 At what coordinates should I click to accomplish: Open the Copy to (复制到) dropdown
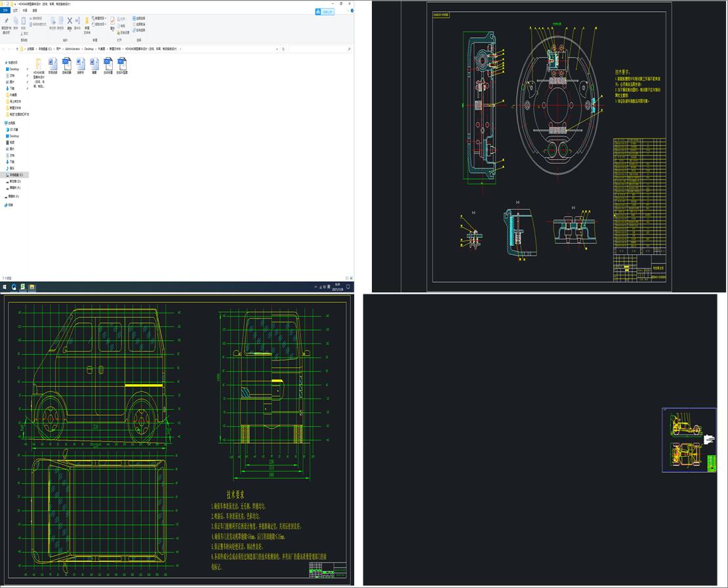(x=60, y=22)
